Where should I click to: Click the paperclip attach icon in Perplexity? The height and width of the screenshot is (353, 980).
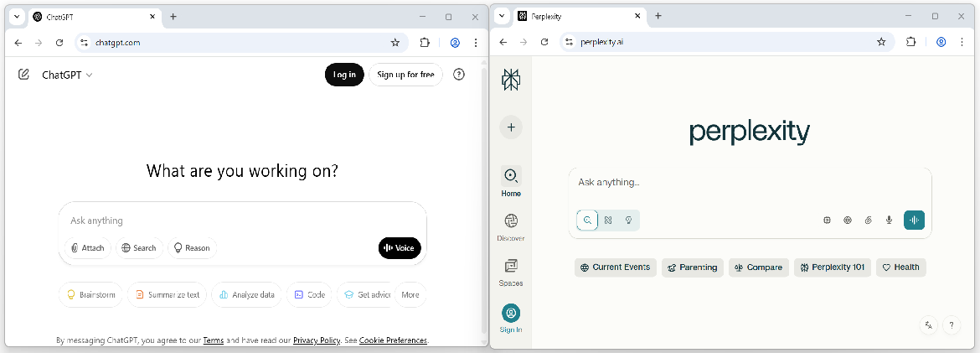pos(868,221)
